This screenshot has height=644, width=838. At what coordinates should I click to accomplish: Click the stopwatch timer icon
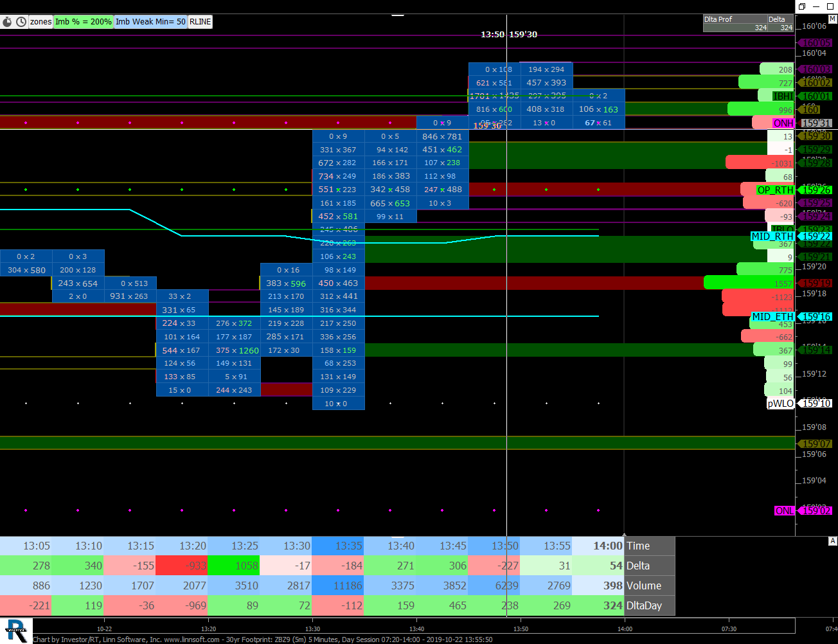pyautogui.click(x=7, y=22)
